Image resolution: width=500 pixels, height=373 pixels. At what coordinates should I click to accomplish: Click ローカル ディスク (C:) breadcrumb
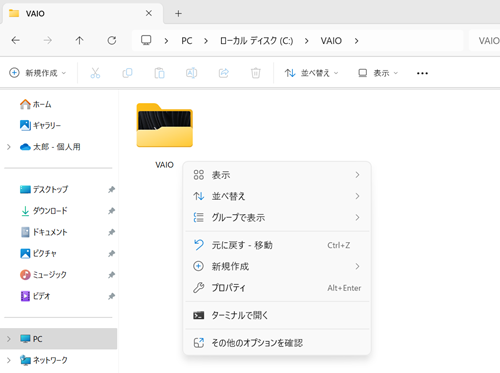pos(256,41)
